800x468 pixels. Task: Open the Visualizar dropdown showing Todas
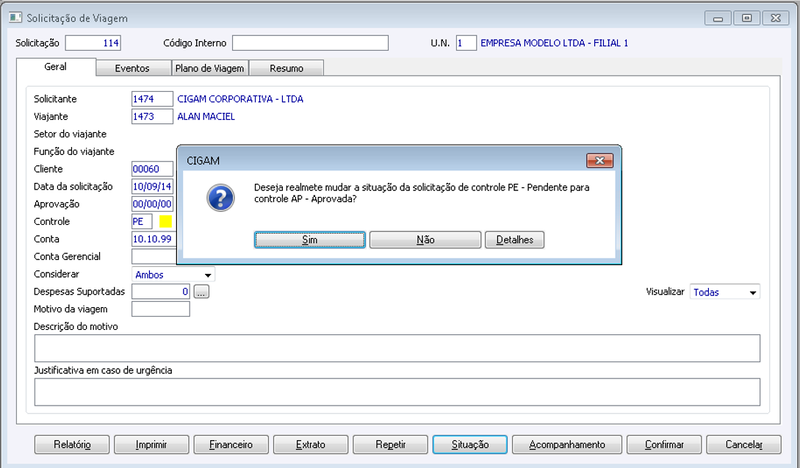tap(724, 292)
